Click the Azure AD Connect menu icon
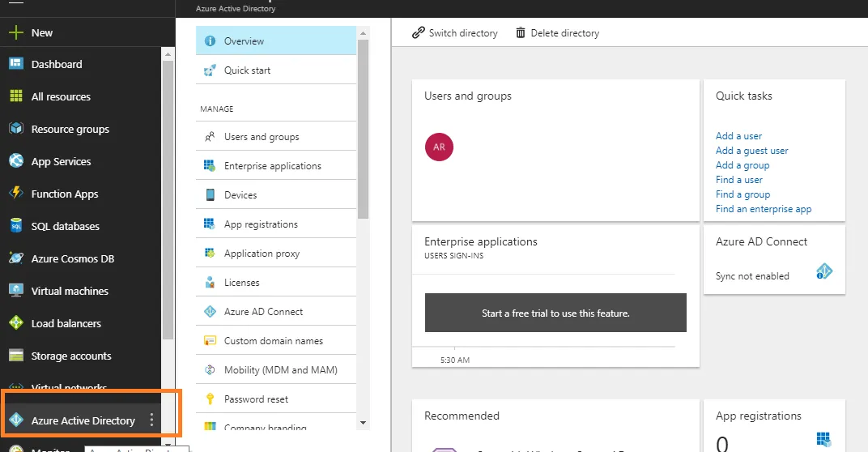The image size is (868, 452). click(x=210, y=311)
